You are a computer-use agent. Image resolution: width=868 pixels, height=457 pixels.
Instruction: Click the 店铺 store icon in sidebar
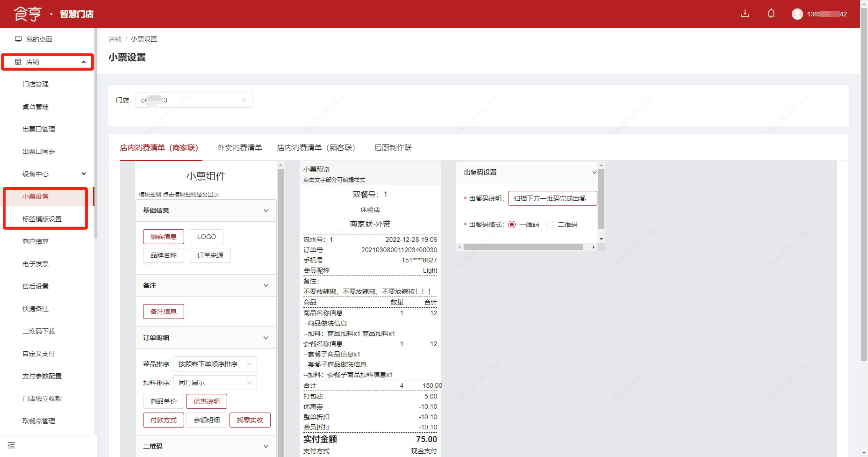(18, 62)
